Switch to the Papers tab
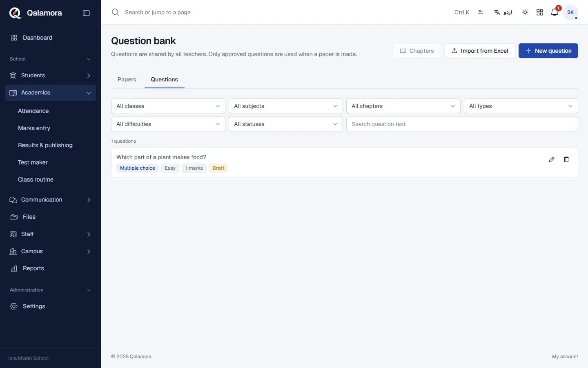This screenshot has width=588, height=368. [127, 79]
